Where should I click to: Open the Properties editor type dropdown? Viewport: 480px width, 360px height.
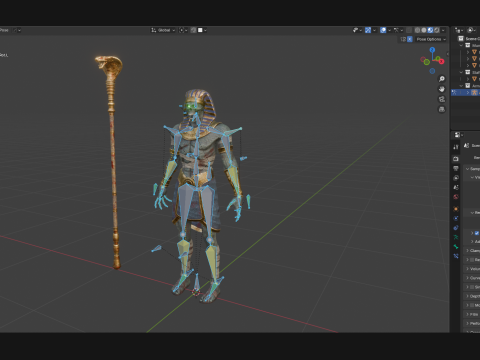[x=458, y=135]
